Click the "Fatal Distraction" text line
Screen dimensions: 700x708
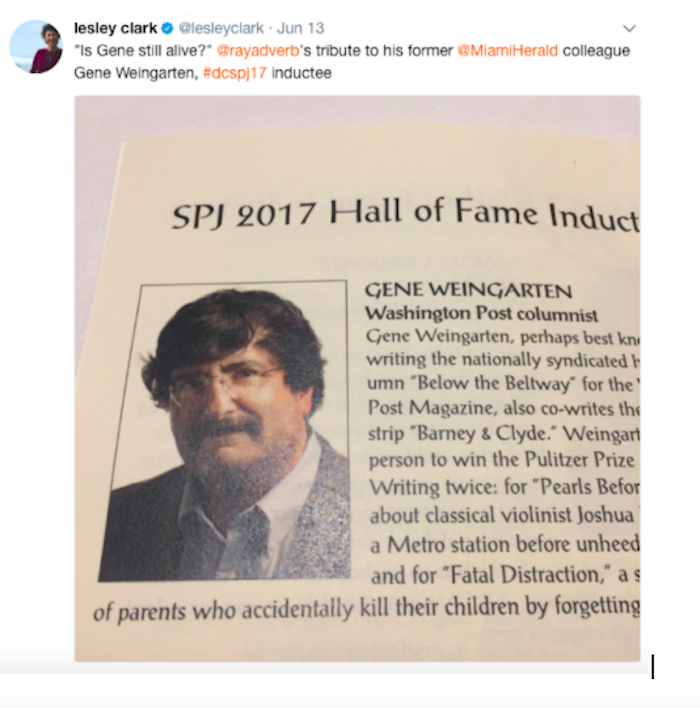[x=505, y=575]
